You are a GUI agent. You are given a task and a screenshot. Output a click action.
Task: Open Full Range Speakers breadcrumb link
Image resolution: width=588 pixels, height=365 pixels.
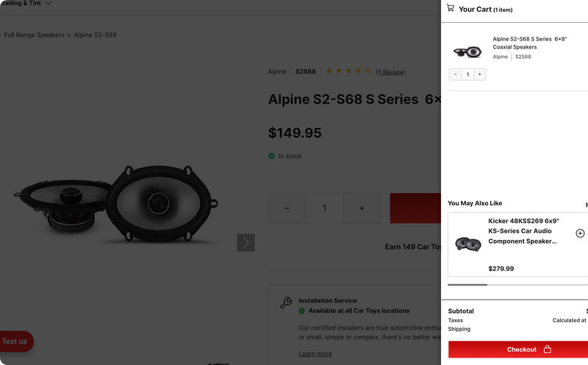pos(34,35)
